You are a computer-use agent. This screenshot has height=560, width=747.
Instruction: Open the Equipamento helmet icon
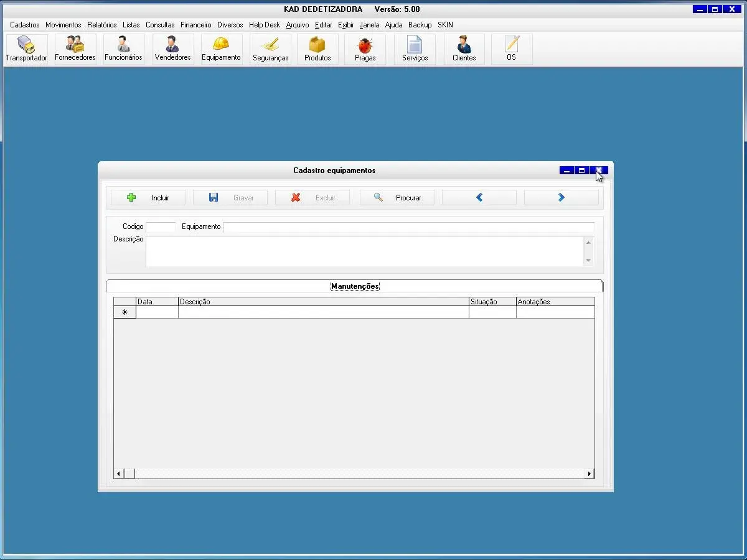(x=221, y=49)
